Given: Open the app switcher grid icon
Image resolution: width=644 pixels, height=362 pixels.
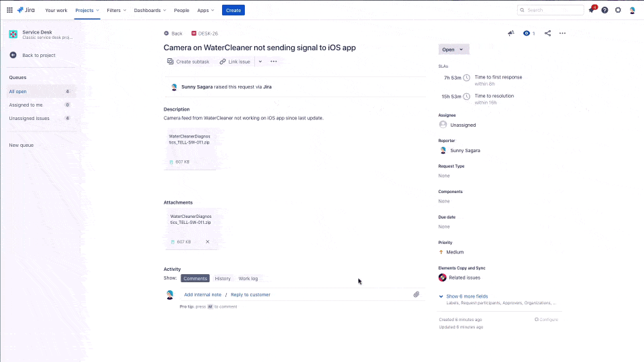Looking at the screenshot, I should (x=9, y=10).
